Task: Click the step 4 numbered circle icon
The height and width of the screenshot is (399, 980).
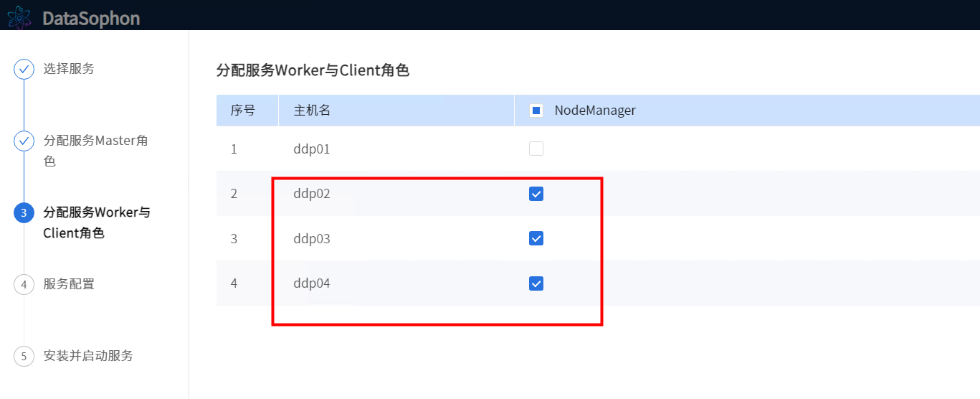Action: (24, 285)
